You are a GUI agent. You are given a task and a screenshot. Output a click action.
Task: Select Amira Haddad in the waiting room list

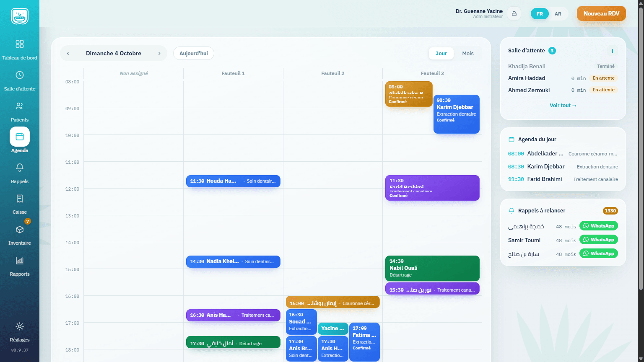pos(563,78)
